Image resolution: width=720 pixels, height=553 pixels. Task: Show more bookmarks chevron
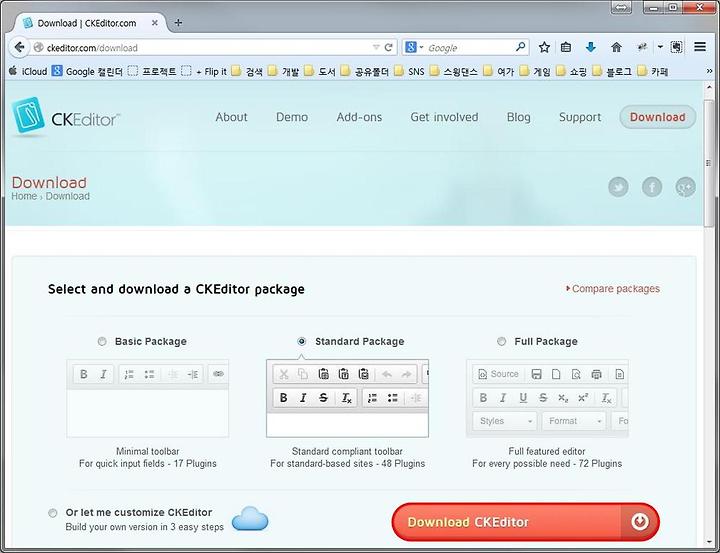[x=709, y=71]
